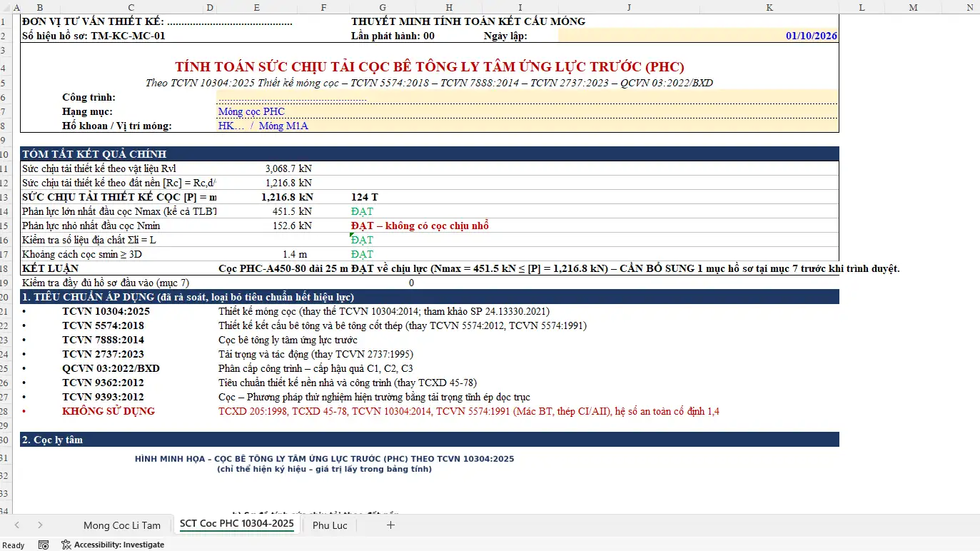This screenshot has height=551, width=980.
Task: Select TCVN 10304:2025 standard cell
Action: [x=106, y=311]
